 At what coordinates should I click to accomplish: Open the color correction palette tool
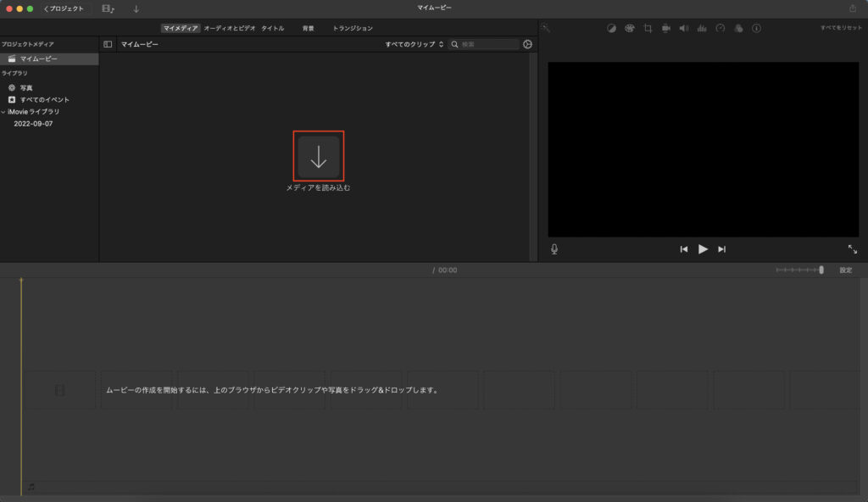pyautogui.click(x=630, y=28)
